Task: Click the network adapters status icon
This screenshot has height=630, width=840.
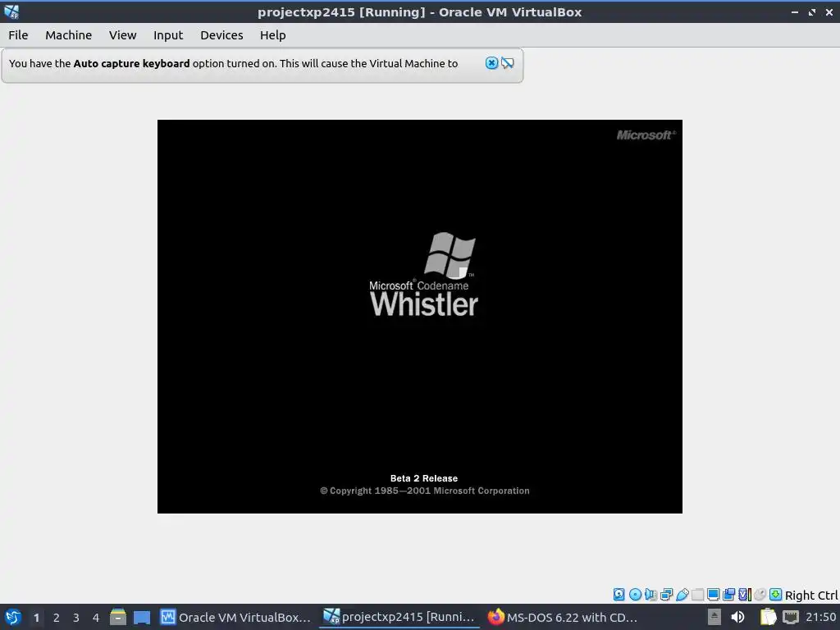Action: [666, 594]
